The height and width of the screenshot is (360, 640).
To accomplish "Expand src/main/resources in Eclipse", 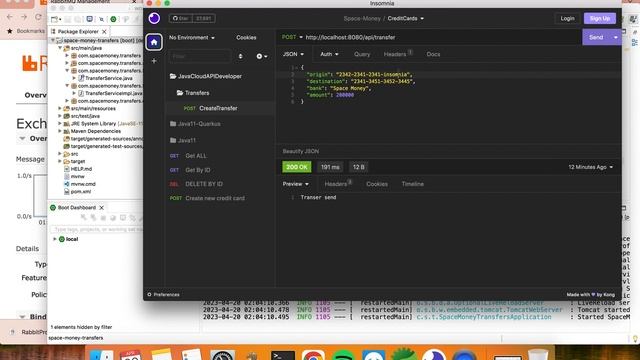I will (60, 109).
